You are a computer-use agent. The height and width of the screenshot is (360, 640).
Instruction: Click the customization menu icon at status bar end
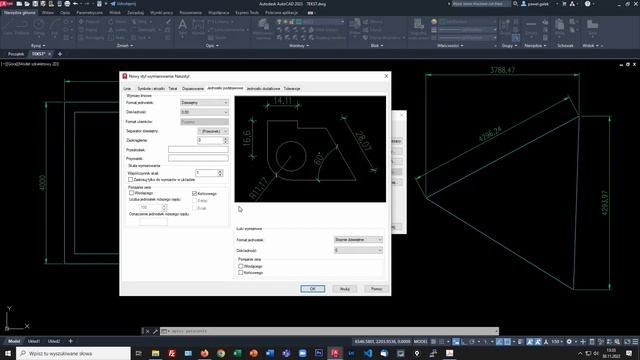point(635,342)
